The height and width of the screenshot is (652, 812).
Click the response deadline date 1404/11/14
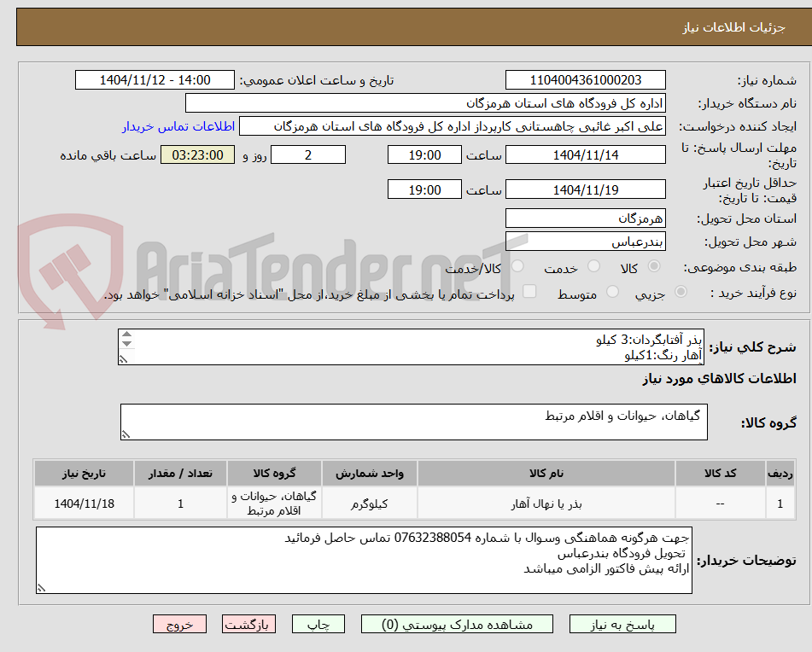[585, 154]
